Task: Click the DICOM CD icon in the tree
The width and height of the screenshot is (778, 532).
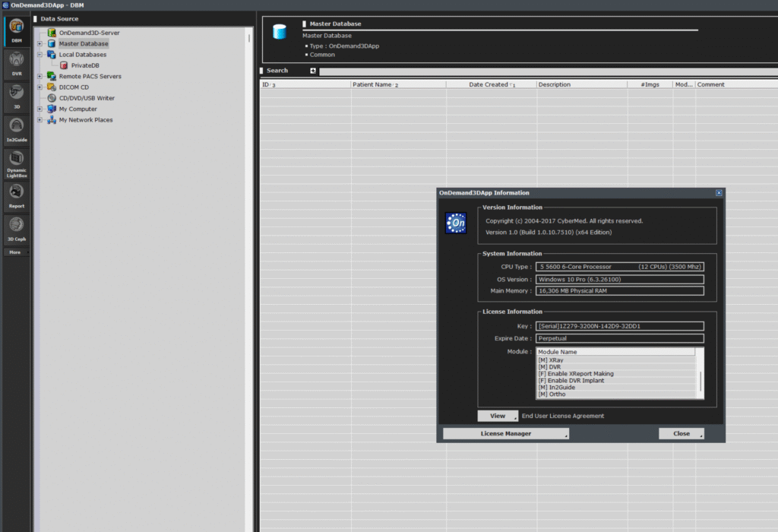Action: [52, 87]
